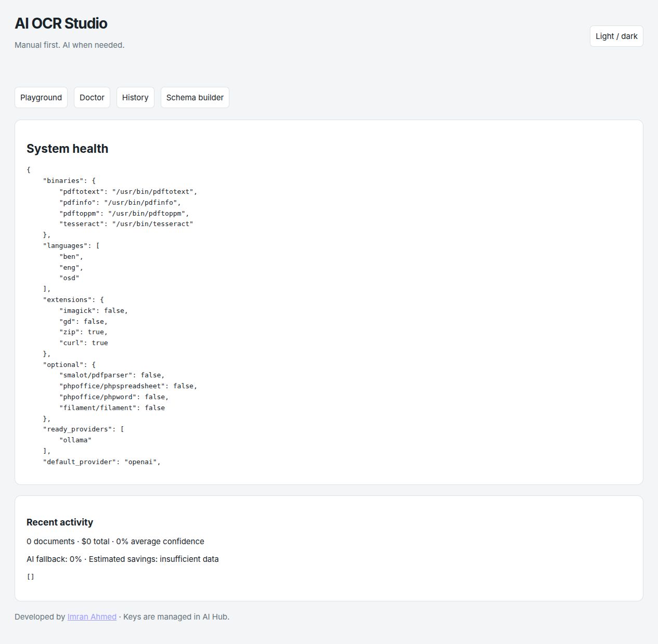Click the "ollama" ready provider entry
Screen dimensions: 658x644
pos(75,440)
